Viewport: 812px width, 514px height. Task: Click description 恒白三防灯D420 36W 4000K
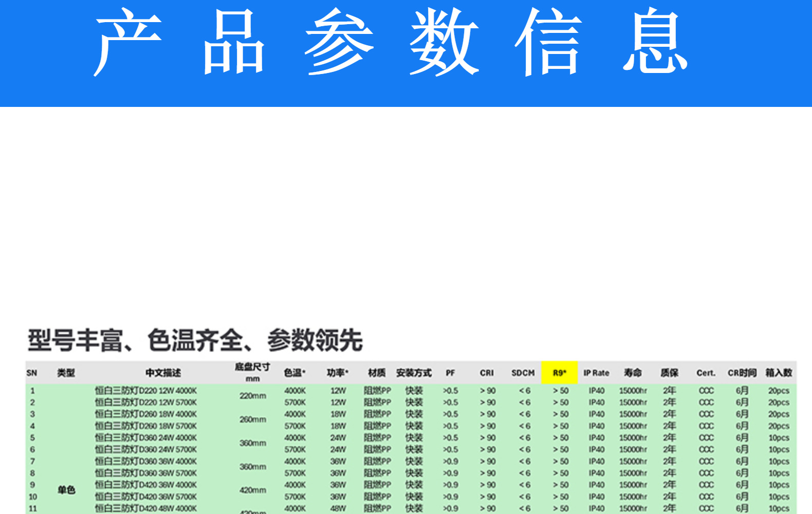pyautogui.click(x=146, y=485)
